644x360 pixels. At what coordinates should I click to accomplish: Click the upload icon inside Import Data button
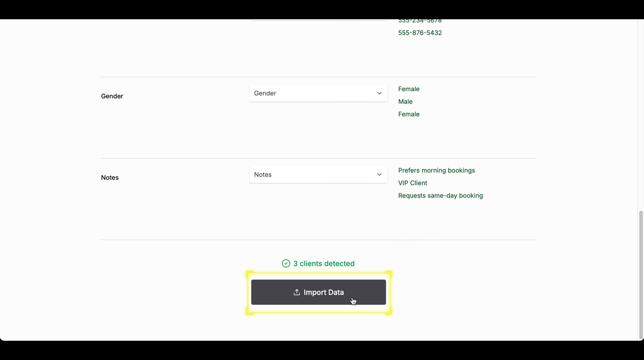[x=296, y=292]
